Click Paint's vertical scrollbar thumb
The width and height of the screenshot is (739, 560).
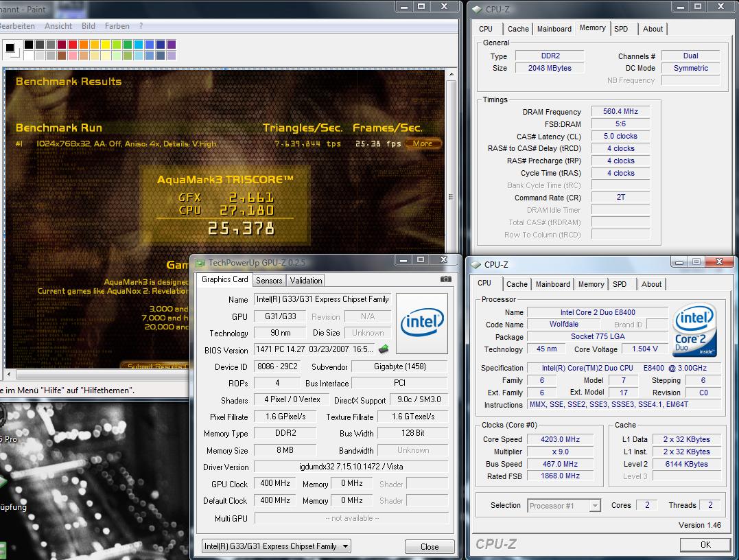click(x=451, y=196)
